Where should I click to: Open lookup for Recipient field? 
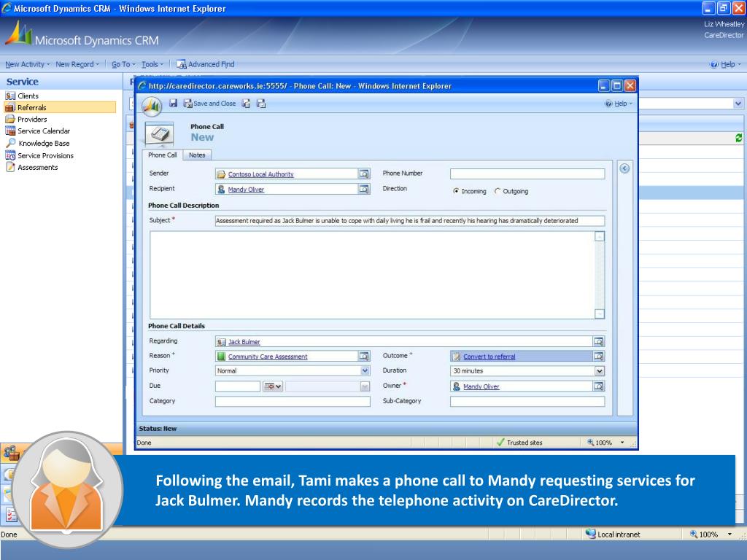tap(364, 190)
